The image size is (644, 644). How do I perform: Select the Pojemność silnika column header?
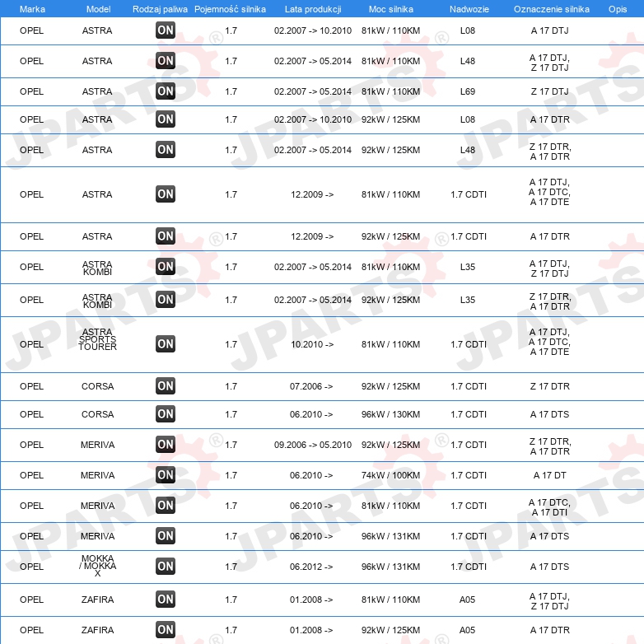click(230, 9)
